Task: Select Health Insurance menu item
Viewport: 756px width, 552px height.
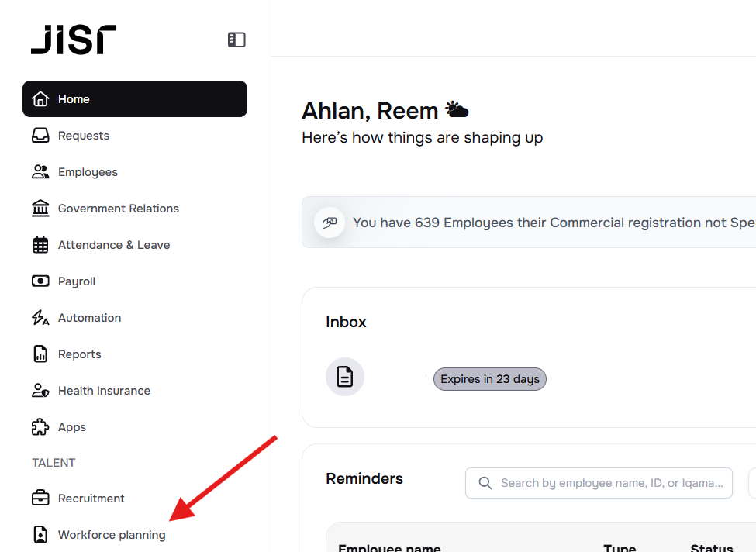Action: (x=104, y=391)
